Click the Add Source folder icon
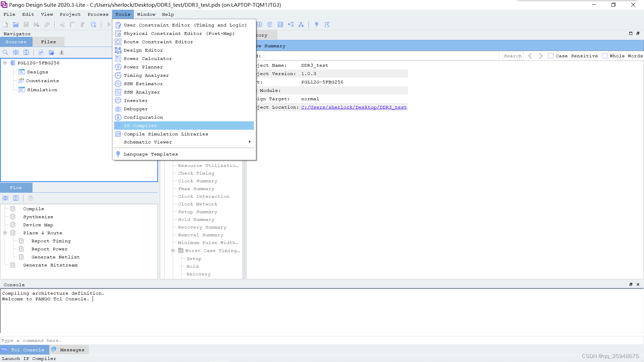644x362 pixels. (x=51, y=53)
